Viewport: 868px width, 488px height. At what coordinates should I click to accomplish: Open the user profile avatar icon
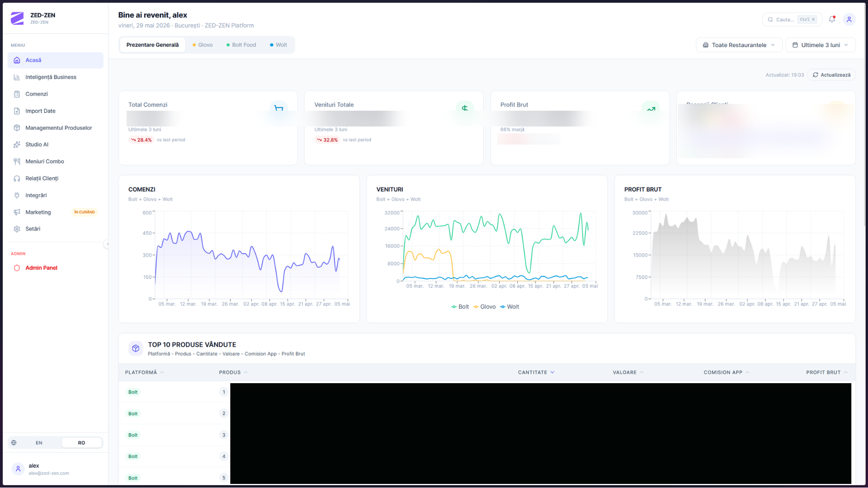point(849,19)
